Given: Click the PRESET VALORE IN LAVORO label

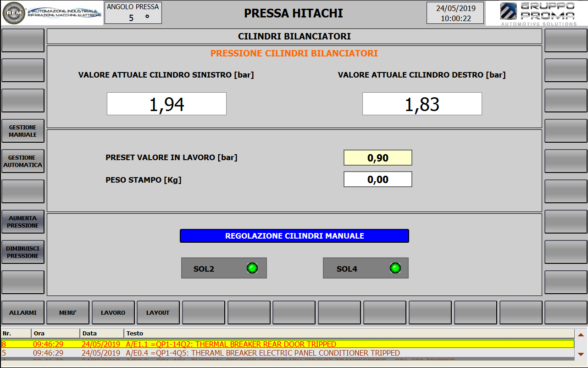Looking at the screenshot, I should click(172, 157).
